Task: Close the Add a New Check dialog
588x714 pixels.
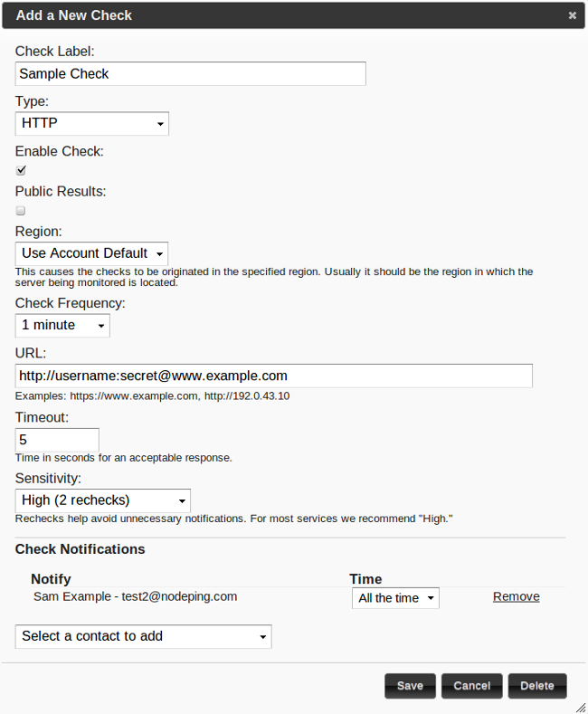Action: click(572, 15)
